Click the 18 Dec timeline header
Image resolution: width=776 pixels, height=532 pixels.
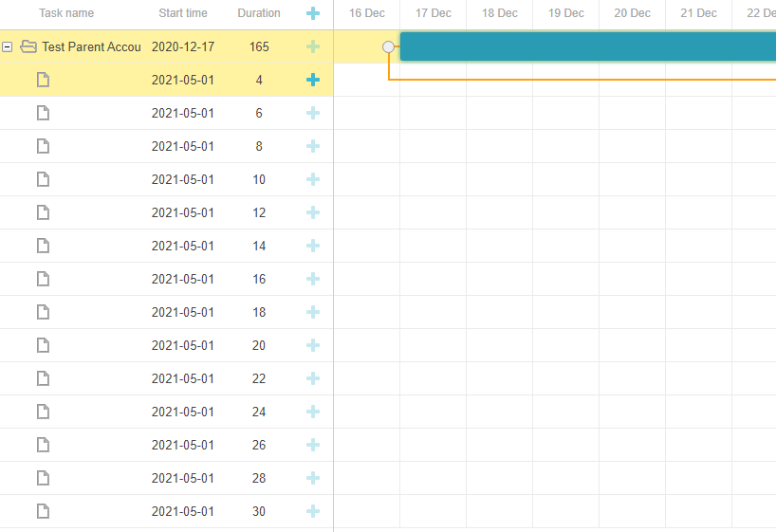click(499, 13)
